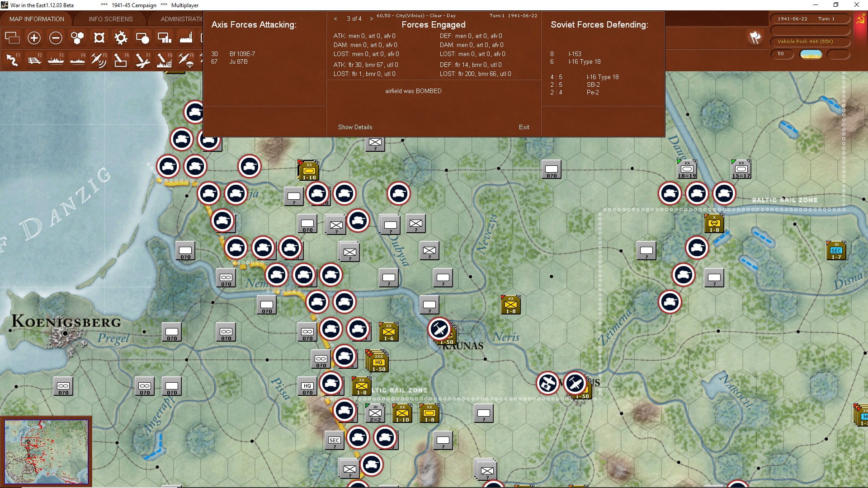Open INFO SCREENS tab
Image resolution: width=868 pixels, height=488 pixels.
111,19
